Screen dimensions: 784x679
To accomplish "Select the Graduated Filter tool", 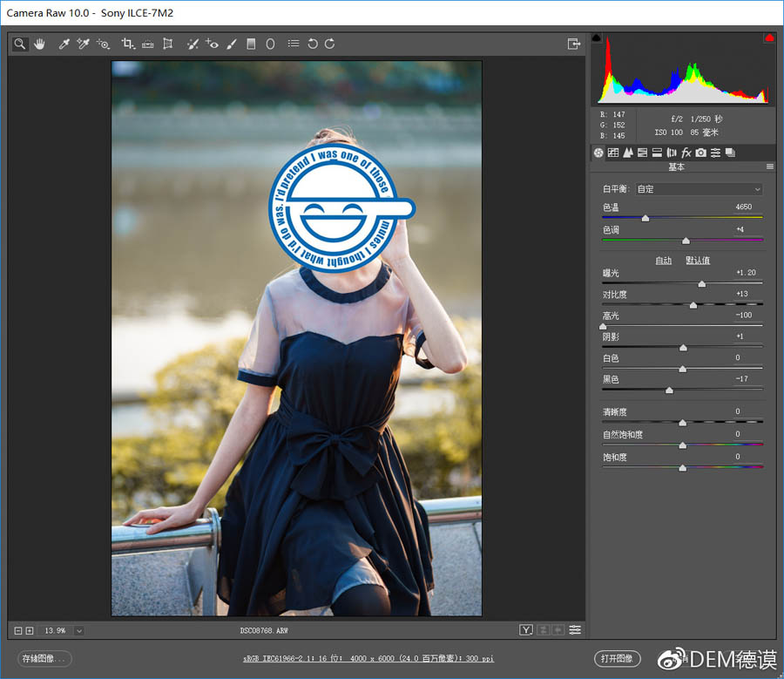I will pyautogui.click(x=251, y=44).
